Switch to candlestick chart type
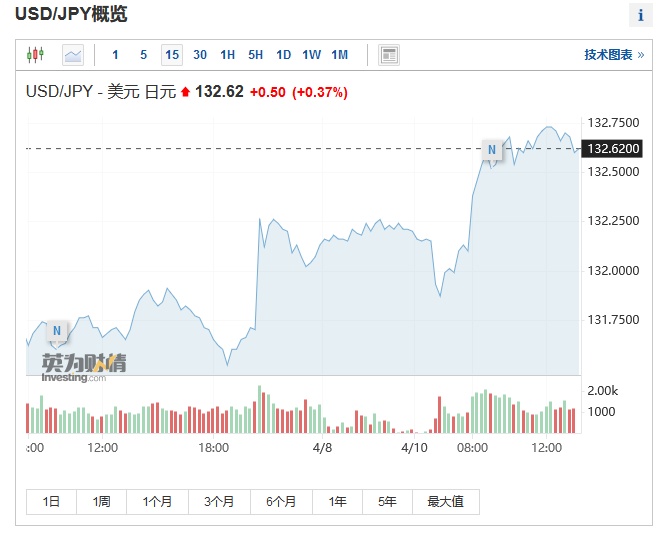Image resolution: width=667 pixels, height=534 pixels. pos(36,54)
